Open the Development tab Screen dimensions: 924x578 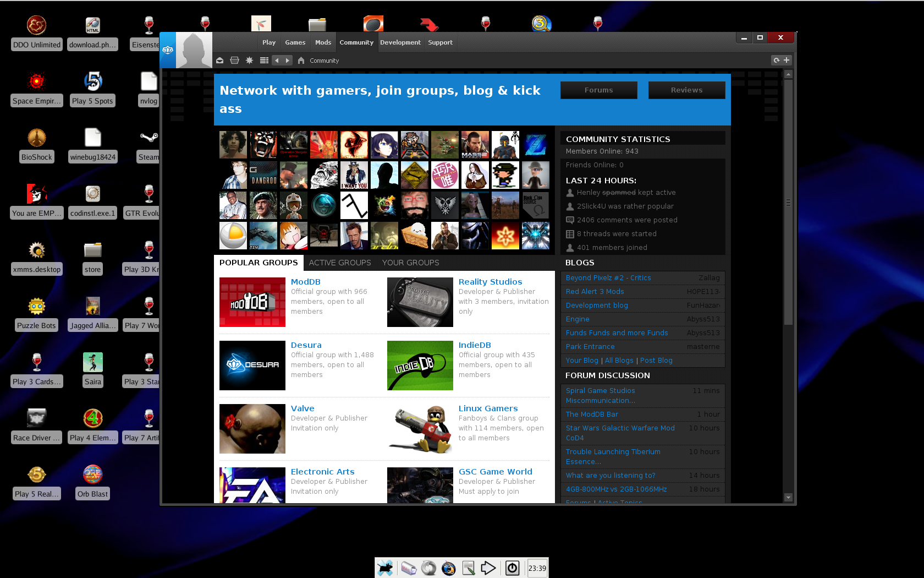point(400,42)
